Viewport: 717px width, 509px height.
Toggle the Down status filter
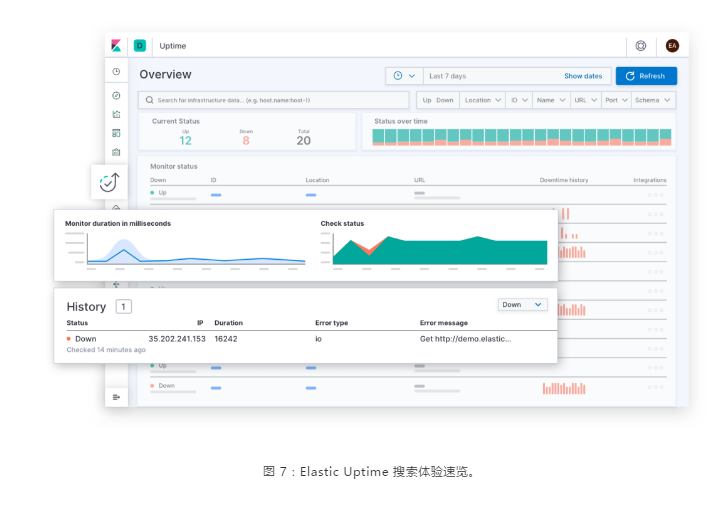coord(444,100)
